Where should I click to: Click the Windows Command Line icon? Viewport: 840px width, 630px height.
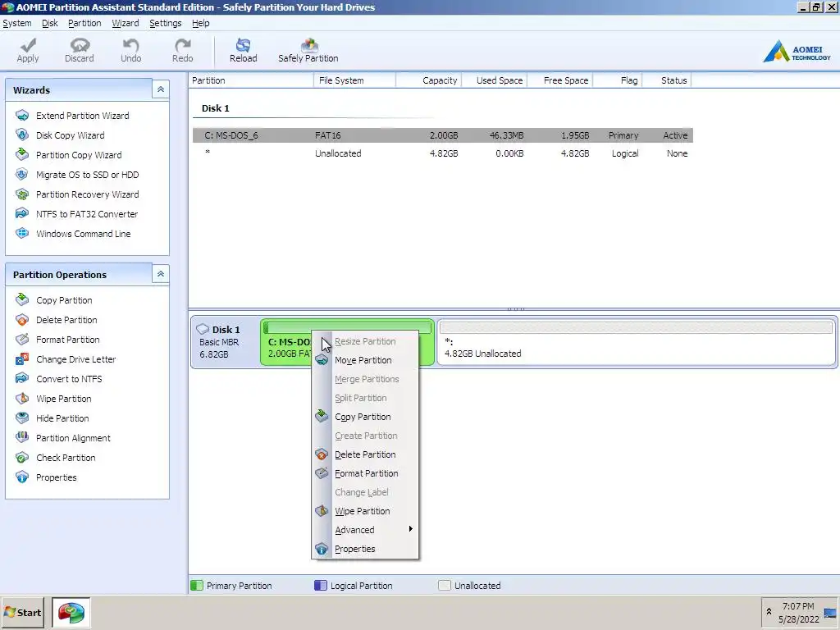click(x=22, y=233)
